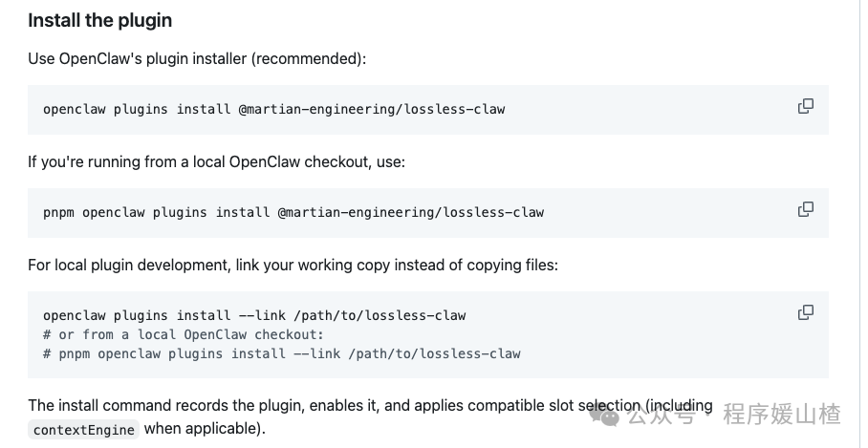Click the commented "# pnpm openclaw plugins install --link" line
The height and width of the screenshot is (448, 868).
(x=282, y=353)
